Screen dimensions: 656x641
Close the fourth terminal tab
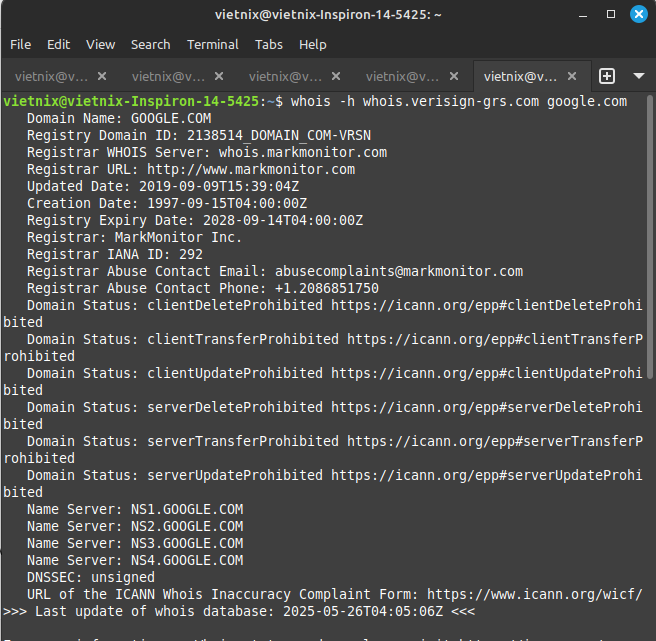[x=454, y=76]
